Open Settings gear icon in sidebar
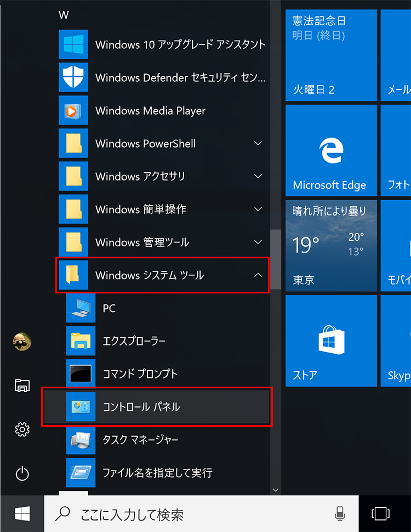 point(22,429)
